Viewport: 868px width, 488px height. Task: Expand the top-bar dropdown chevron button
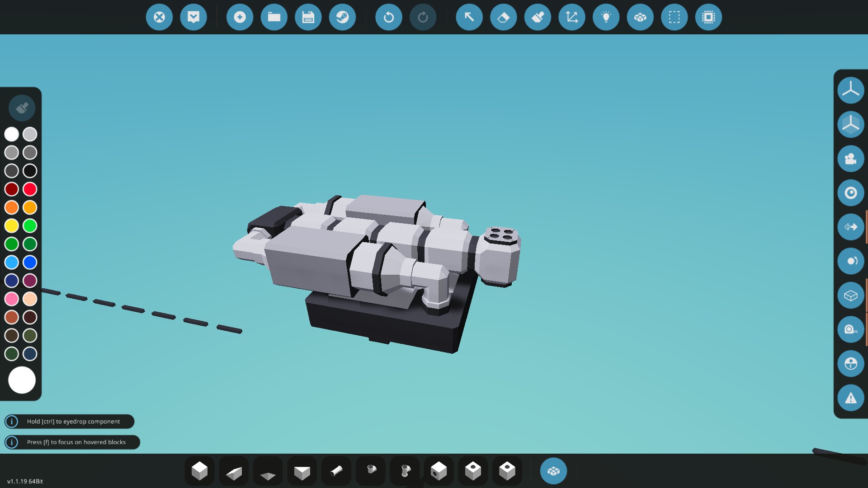click(x=193, y=17)
